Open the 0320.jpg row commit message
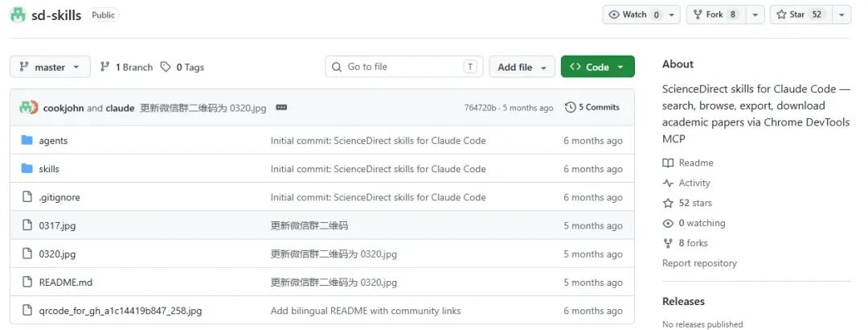Viewport: 868px width, 330px height. tap(334, 254)
